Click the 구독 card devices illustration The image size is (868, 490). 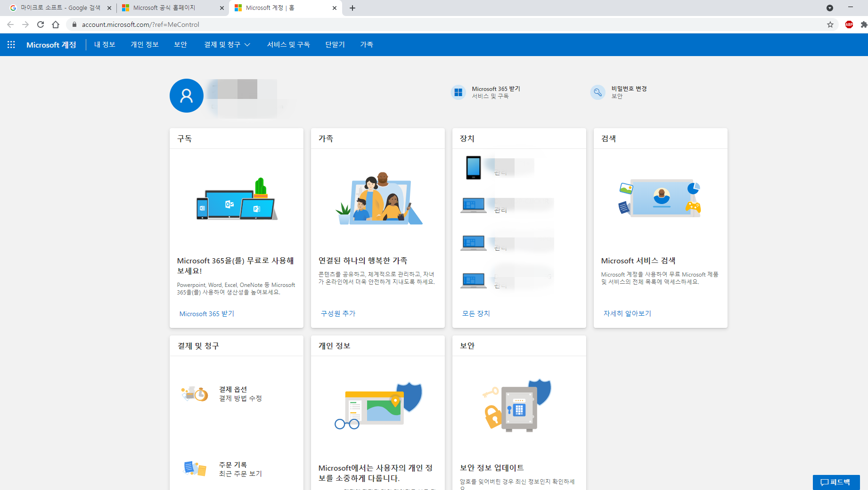[x=237, y=199]
